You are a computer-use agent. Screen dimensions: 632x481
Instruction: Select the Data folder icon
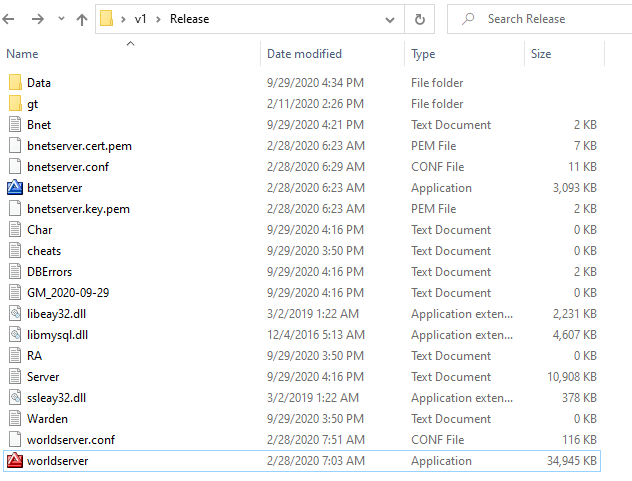coord(15,82)
